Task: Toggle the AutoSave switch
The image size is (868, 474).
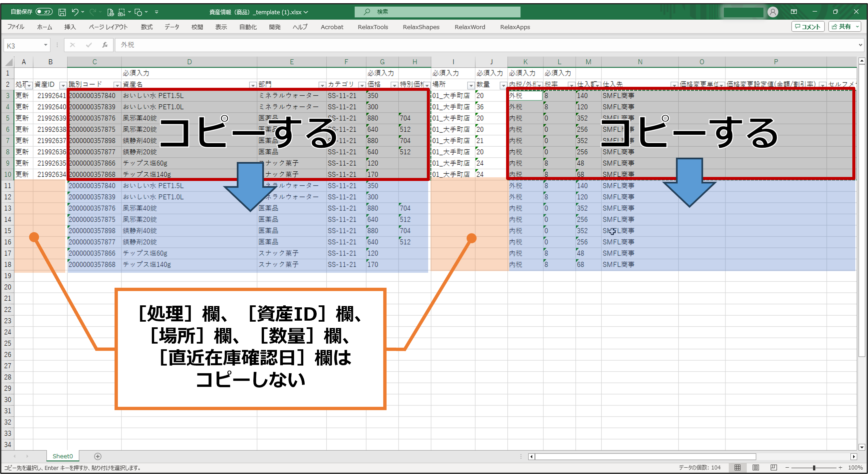Action: (x=44, y=12)
